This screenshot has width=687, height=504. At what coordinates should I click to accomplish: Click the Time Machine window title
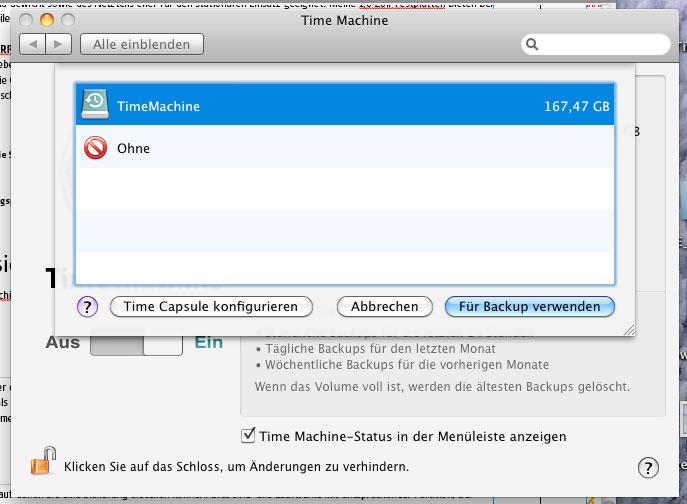tap(345, 21)
